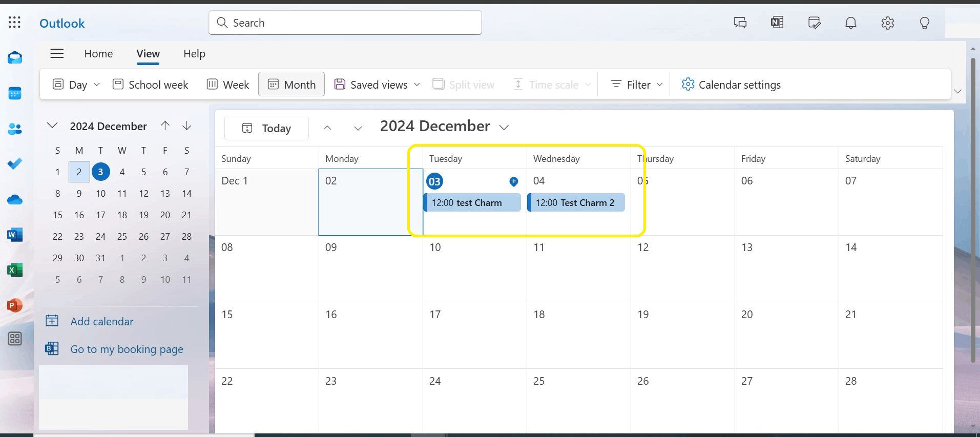The image size is (980, 437).
Task: Open the Tips lightbulb
Action: [x=924, y=23]
